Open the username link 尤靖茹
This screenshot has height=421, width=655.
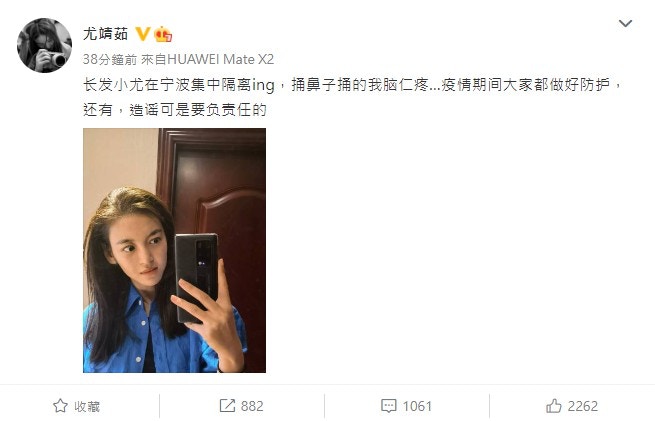(105, 34)
